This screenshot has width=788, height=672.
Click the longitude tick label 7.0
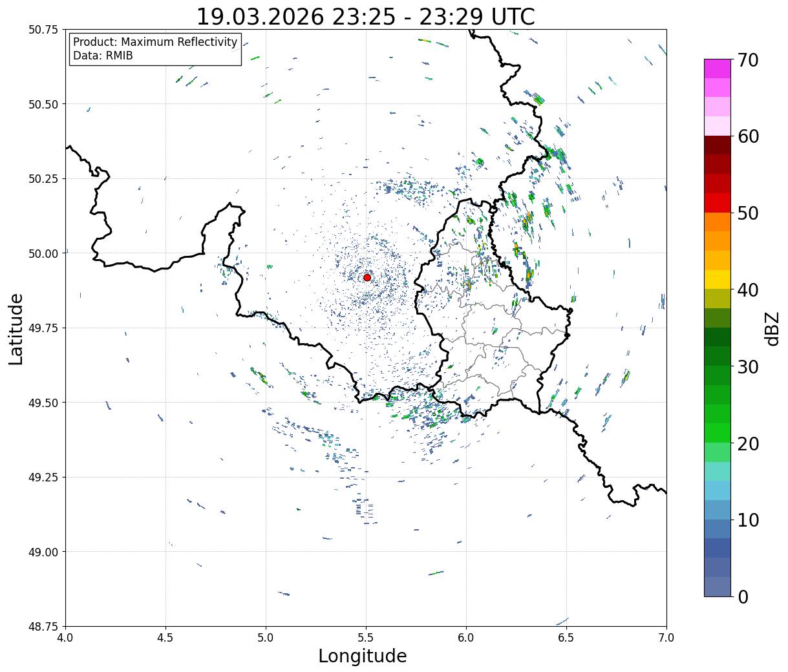point(666,638)
